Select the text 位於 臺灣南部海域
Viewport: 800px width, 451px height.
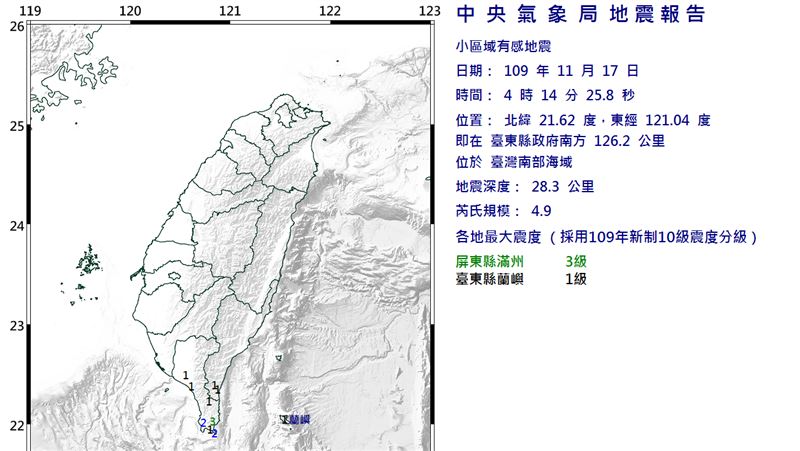click(x=514, y=162)
